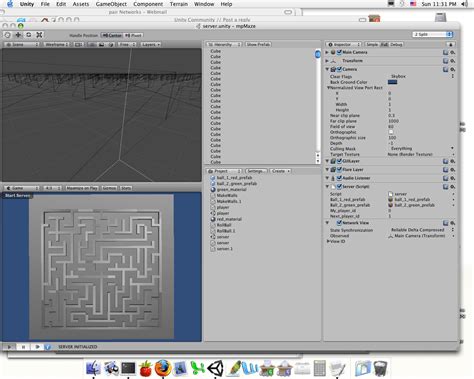The image size is (474, 379).
Task: Click the Pause button in Unity
Action: pos(23,347)
